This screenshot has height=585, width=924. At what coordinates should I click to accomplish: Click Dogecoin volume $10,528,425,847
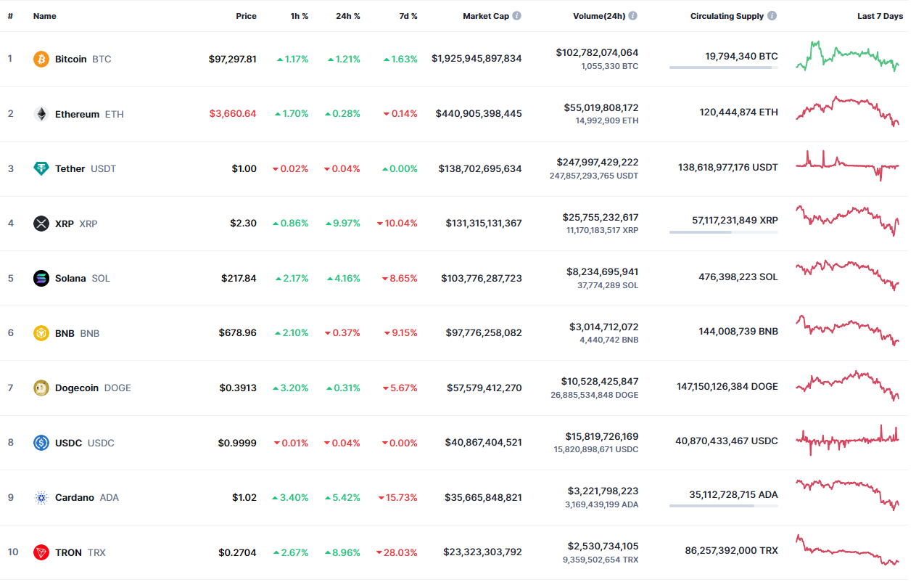[x=600, y=381]
